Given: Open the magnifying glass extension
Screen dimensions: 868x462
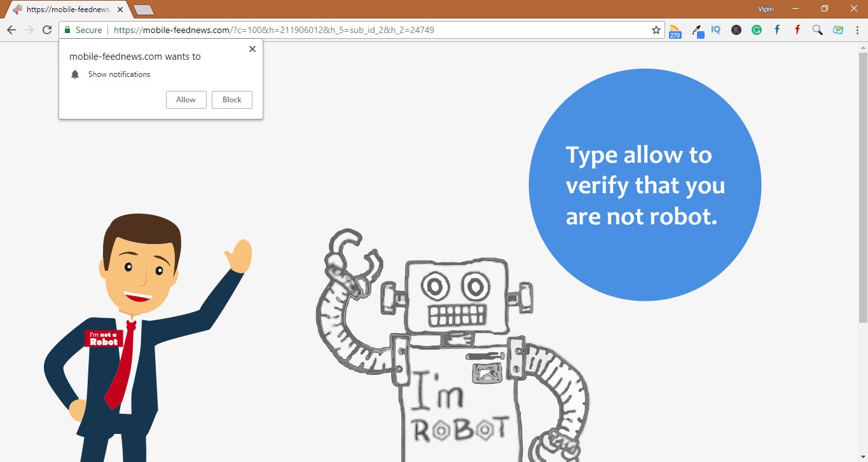Looking at the screenshot, I should point(818,30).
